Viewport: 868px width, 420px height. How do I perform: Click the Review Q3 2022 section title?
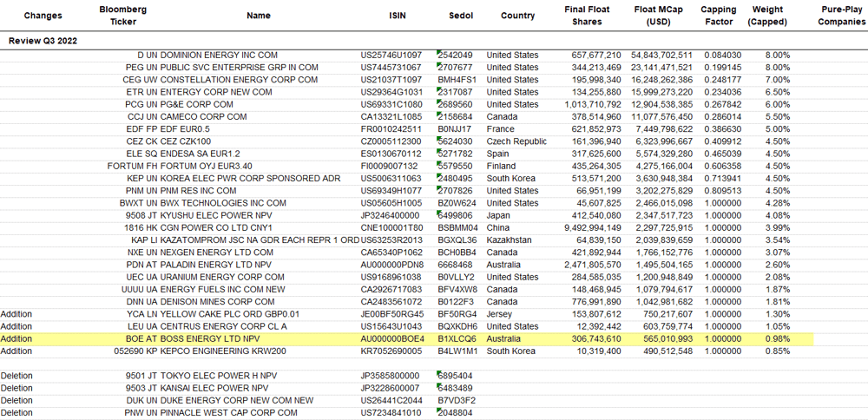click(43, 41)
